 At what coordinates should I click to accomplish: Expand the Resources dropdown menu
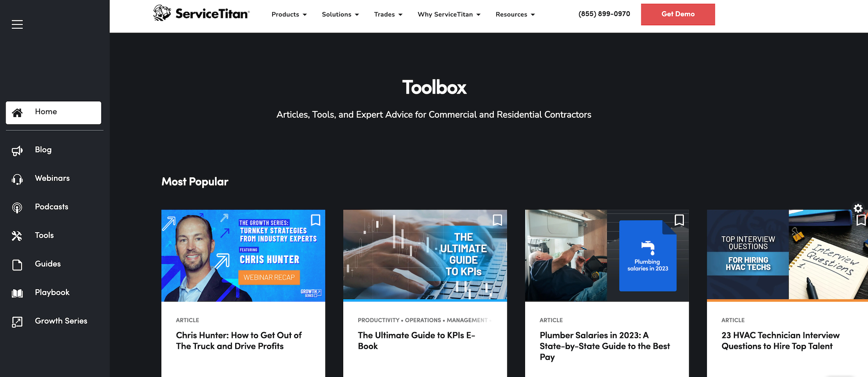515,14
